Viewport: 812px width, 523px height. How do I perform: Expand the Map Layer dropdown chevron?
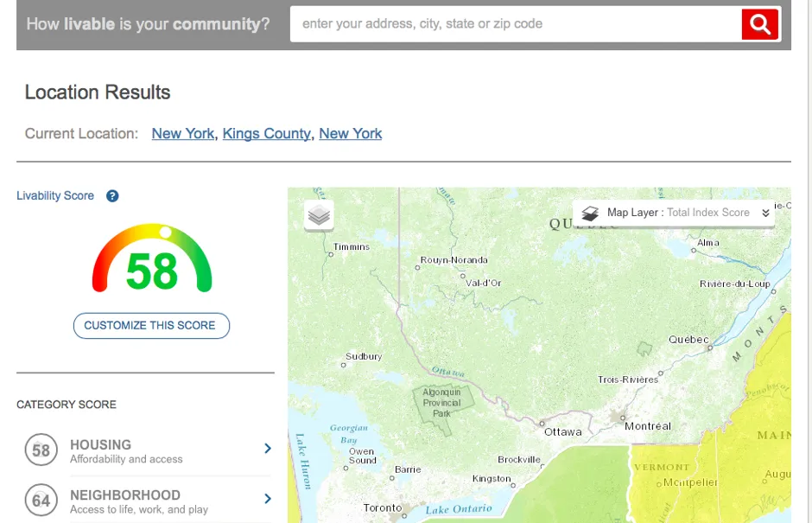point(765,213)
